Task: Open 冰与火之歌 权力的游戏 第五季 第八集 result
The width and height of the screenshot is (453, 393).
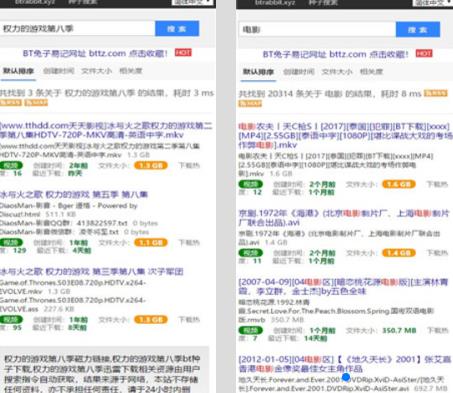Action: (74, 194)
